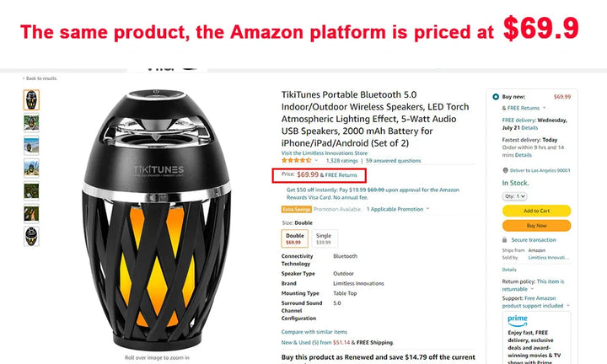Select the first product thumbnail

click(31, 100)
